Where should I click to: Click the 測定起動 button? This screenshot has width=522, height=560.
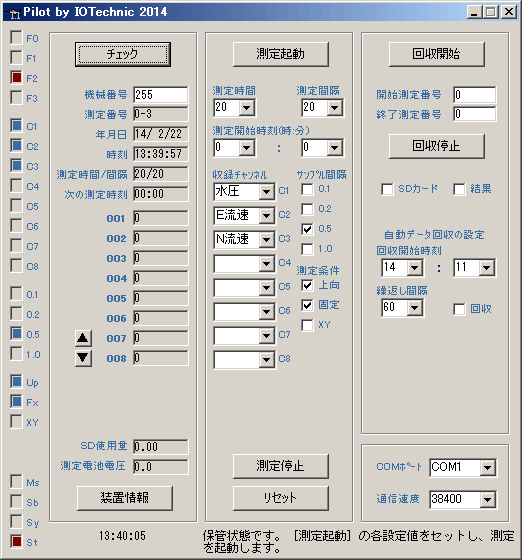[281, 54]
